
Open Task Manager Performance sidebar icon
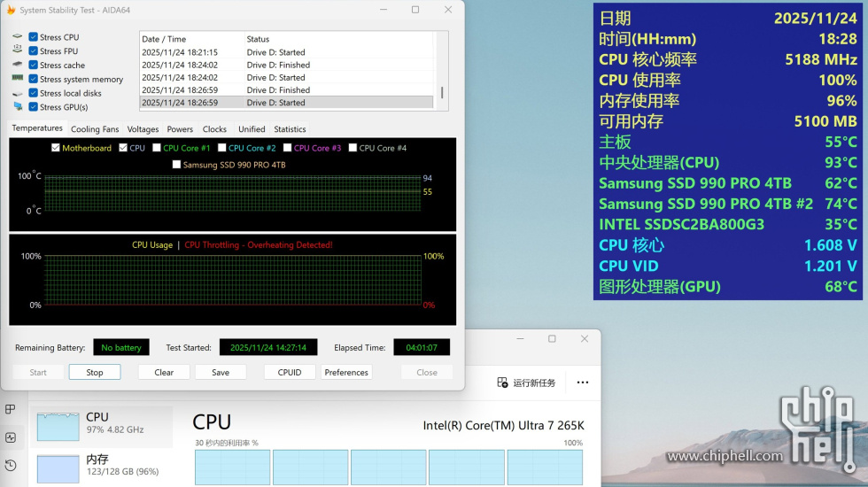(10, 437)
